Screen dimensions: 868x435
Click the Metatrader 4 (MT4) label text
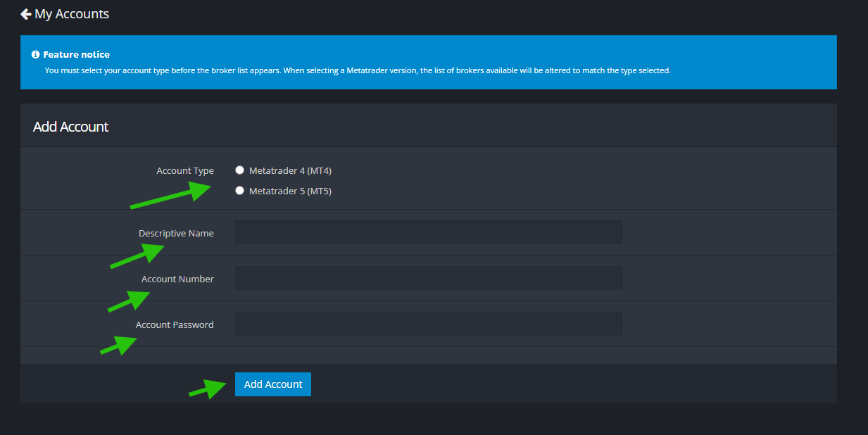click(290, 170)
